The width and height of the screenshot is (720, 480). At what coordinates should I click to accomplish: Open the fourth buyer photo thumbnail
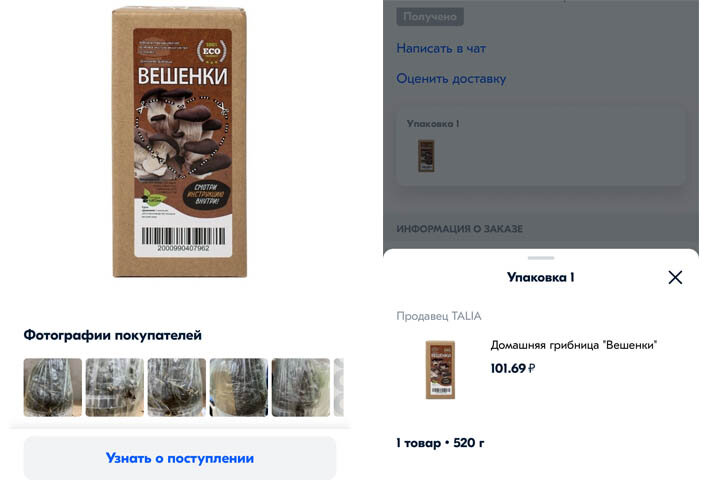click(239, 387)
